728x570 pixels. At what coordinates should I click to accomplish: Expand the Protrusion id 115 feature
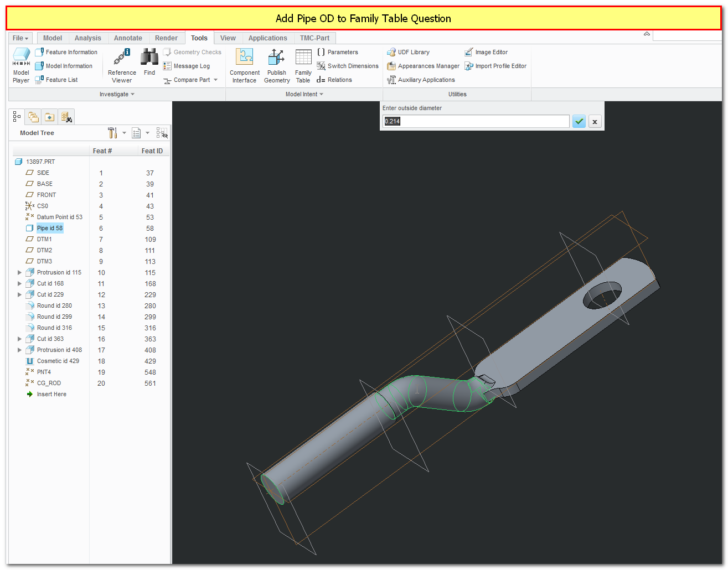(x=20, y=272)
